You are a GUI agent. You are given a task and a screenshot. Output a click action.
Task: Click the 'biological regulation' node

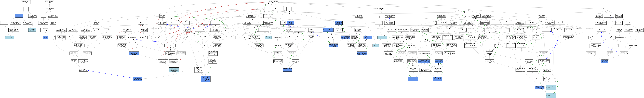[279, 9]
